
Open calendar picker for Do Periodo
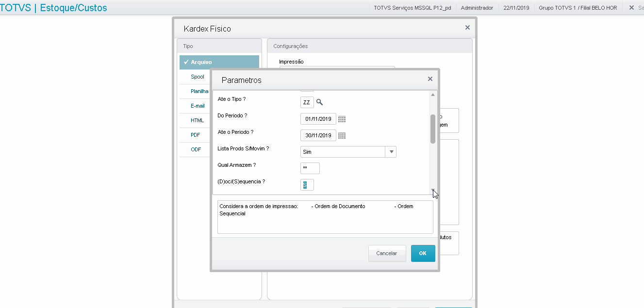[x=342, y=119]
